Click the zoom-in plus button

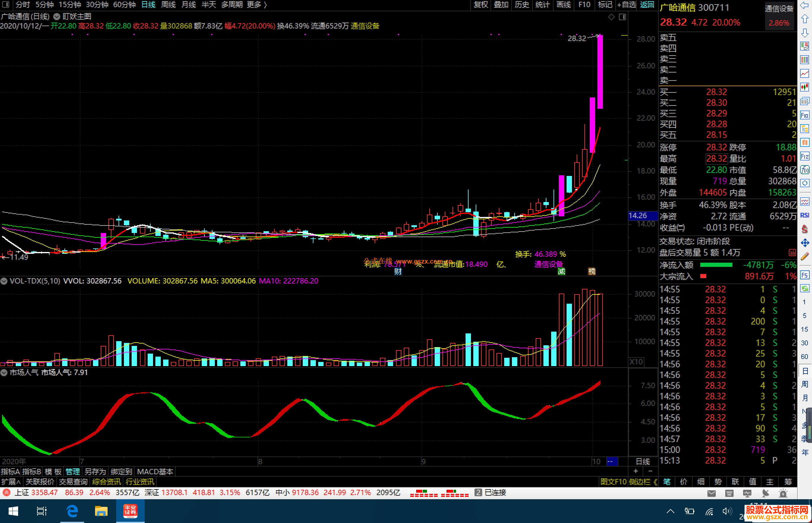tap(636, 471)
